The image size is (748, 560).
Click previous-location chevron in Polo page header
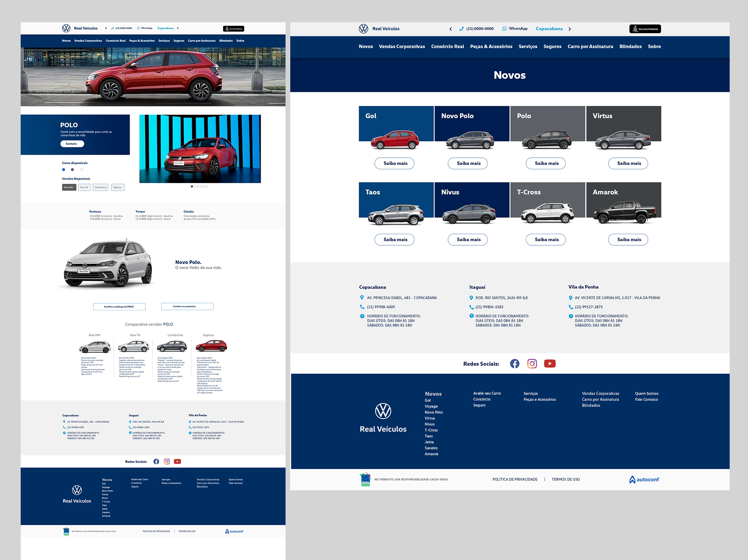click(x=106, y=28)
